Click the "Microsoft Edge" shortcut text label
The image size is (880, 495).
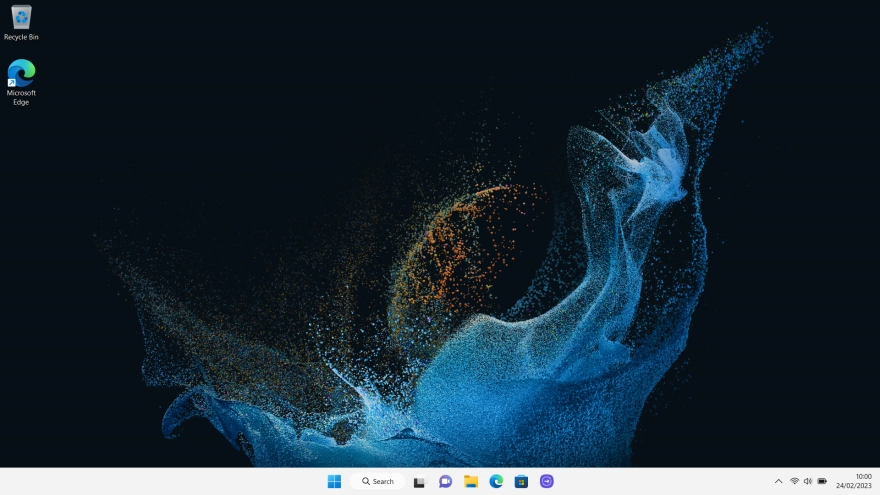[x=21, y=97]
